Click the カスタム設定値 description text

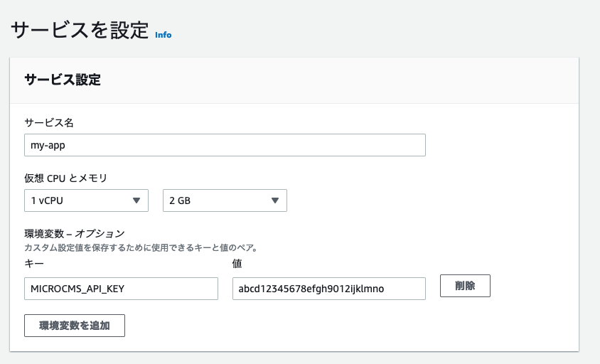[140, 248]
